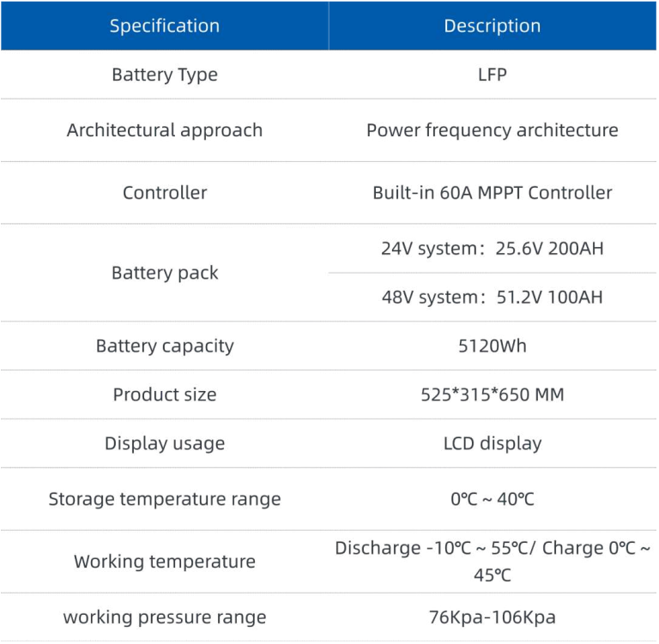This screenshot has width=659, height=644.
Task: Select the Battery pack label
Action: pyautogui.click(x=165, y=273)
